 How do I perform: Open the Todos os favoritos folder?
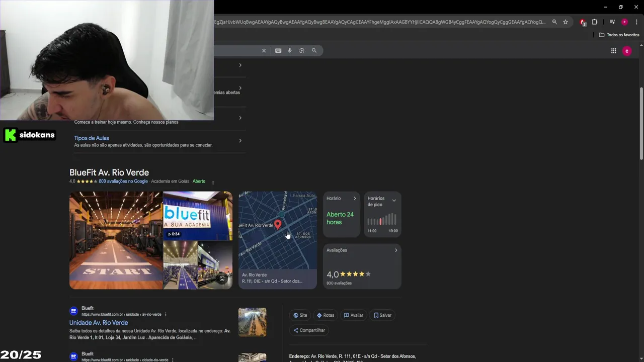pos(619,35)
